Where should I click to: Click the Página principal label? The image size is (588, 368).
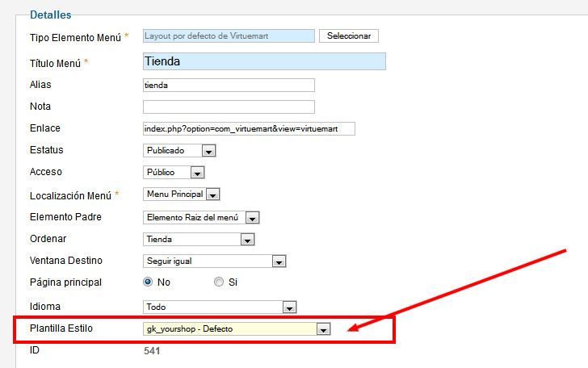tap(65, 282)
